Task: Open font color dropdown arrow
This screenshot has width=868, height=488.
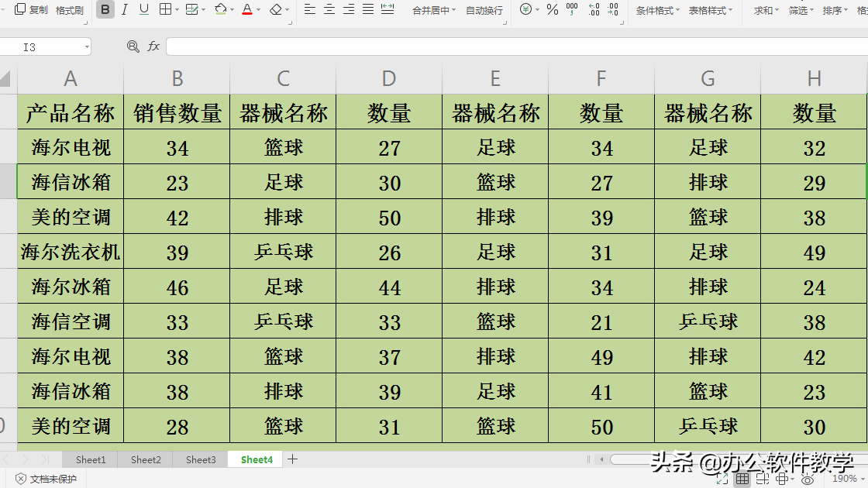Action: (259, 10)
